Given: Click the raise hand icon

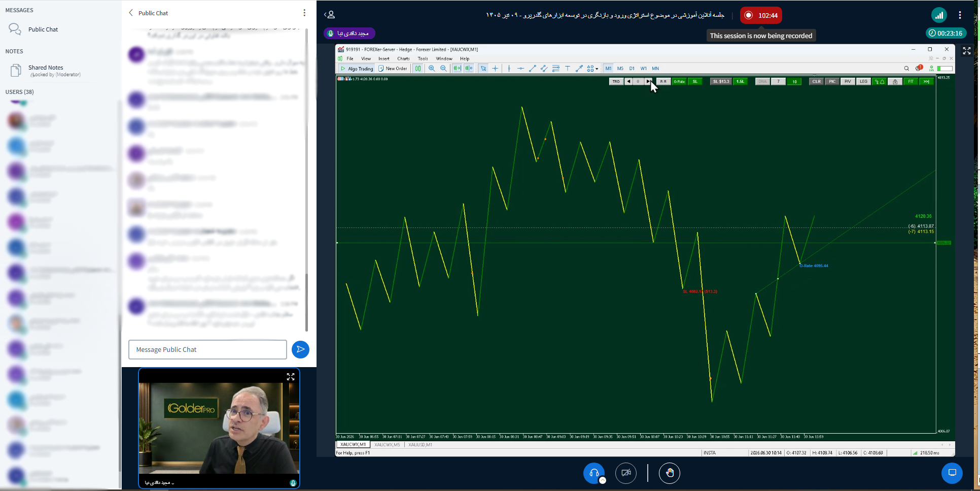Looking at the screenshot, I should pyautogui.click(x=670, y=473).
